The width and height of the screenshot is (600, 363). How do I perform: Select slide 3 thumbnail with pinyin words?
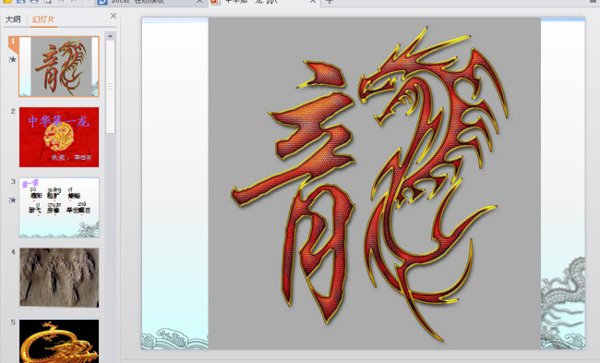tap(59, 207)
